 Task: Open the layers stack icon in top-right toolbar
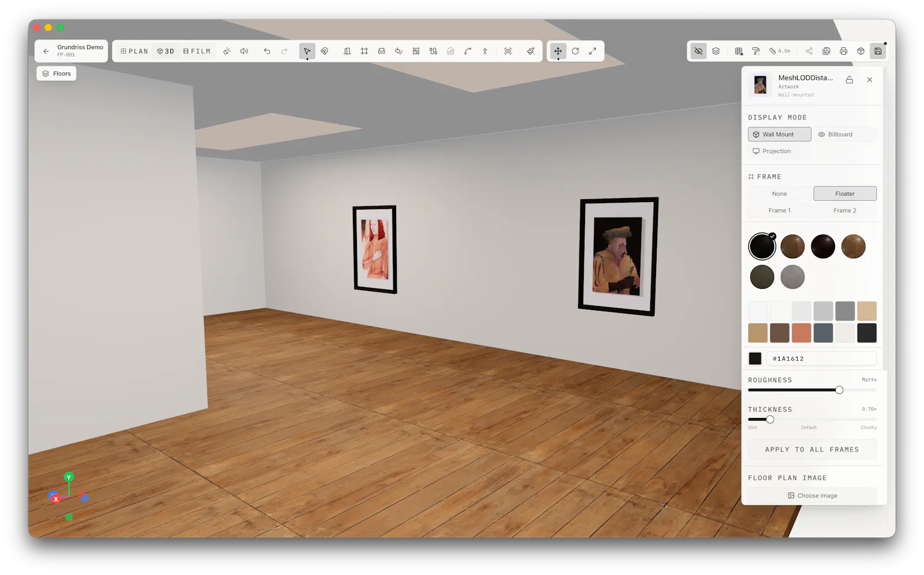[x=716, y=51]
